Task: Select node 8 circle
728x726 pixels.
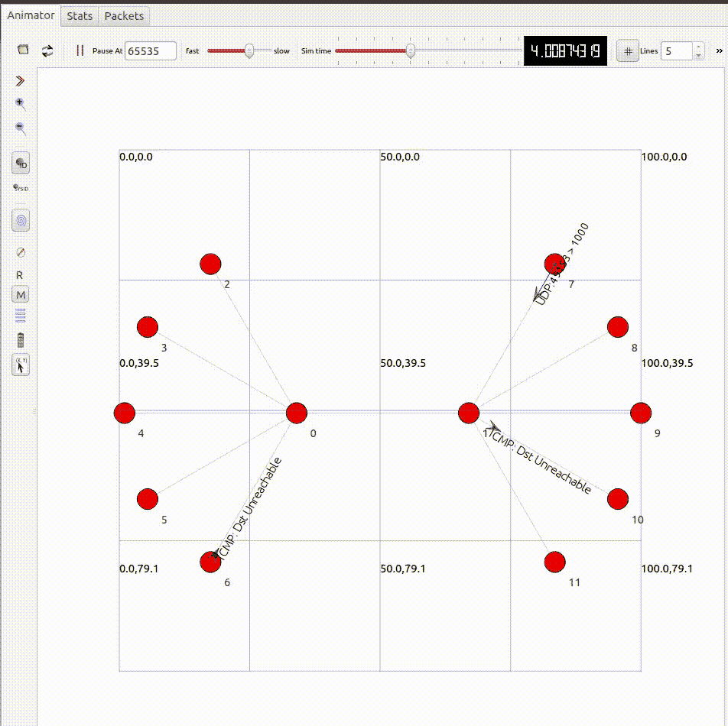Action: pyautogui.click(x=618, y=327)
